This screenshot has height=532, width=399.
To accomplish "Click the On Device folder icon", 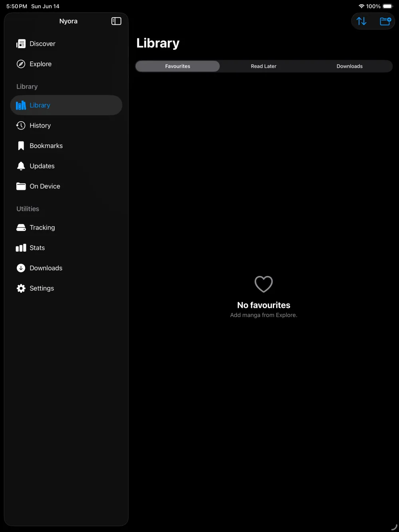I will (x=21, y=186).
